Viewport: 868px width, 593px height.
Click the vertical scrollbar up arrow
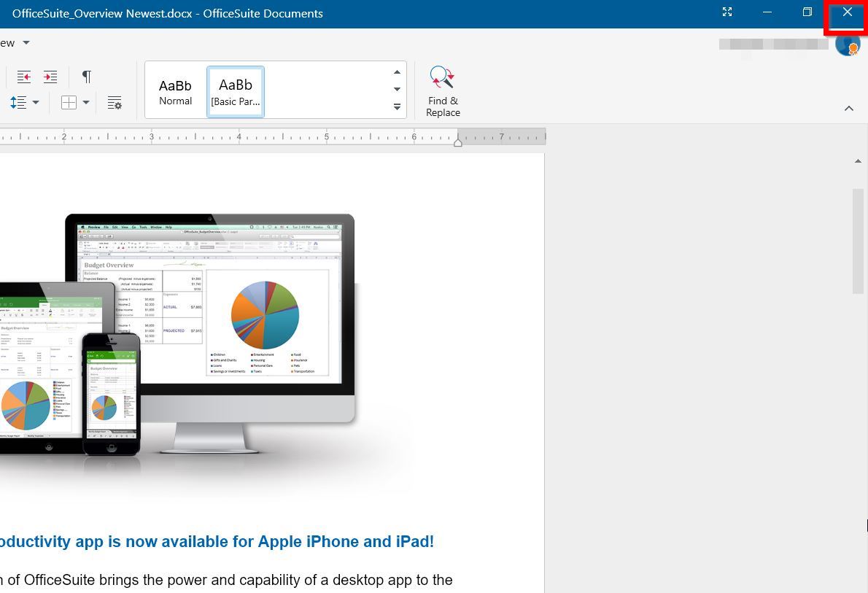click(858, 161)
